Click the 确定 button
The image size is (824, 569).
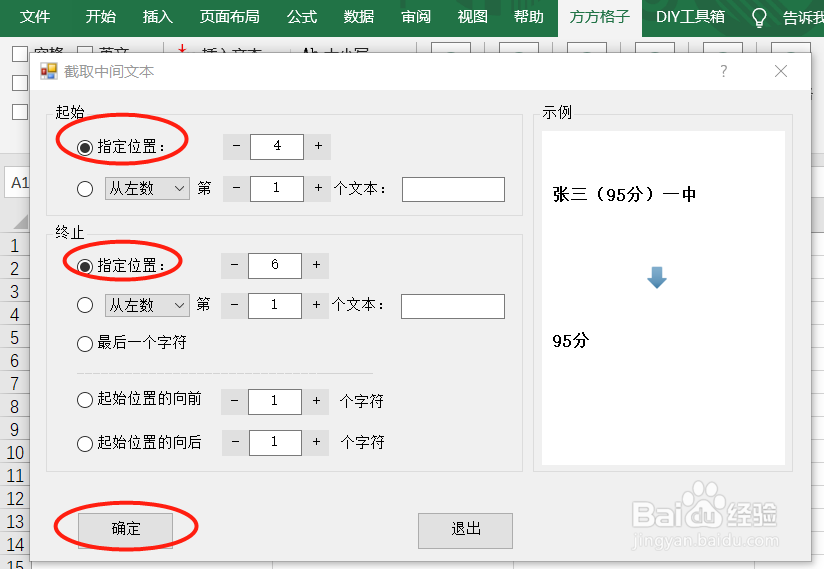point(126,530)
